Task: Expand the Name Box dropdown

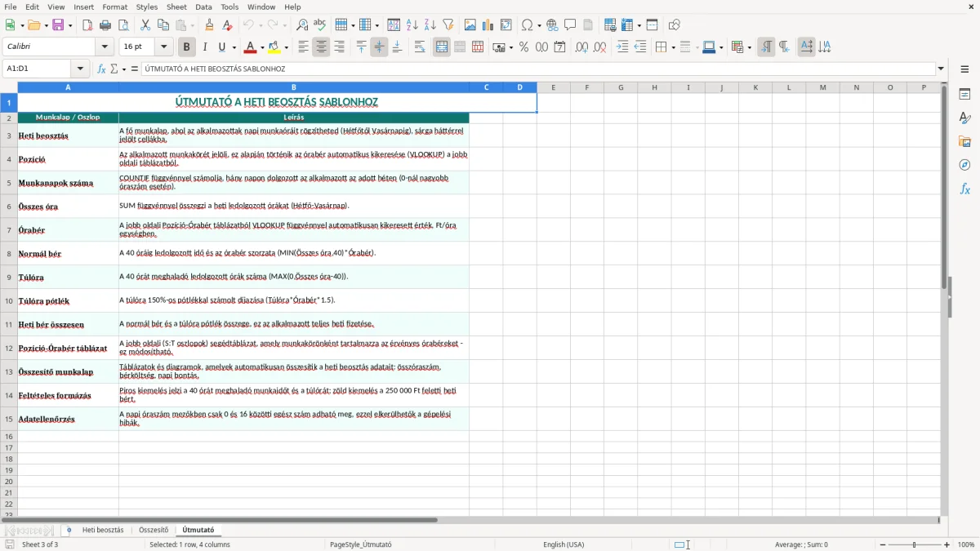Action: point(80,69)
